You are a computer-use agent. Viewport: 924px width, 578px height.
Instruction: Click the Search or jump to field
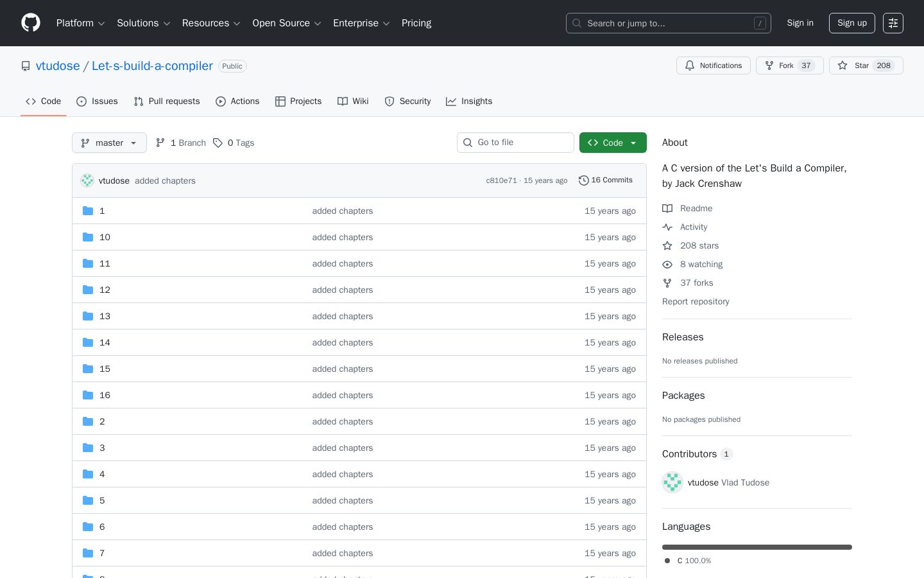pos(669,23)
